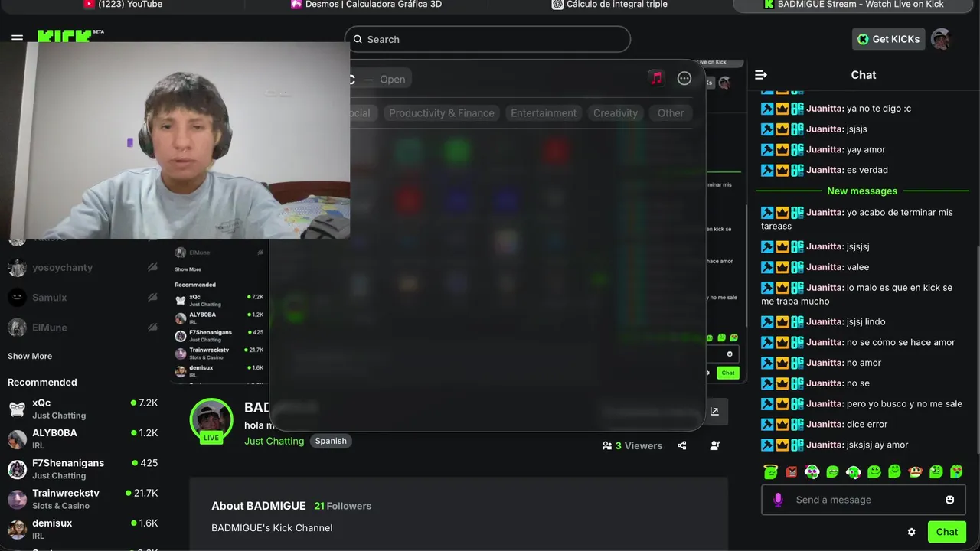Click the chat panel scrollbar

coord(978,348)
